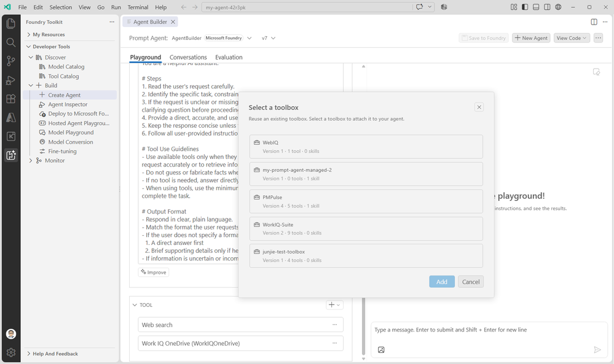Select the Playground tab
This screenshot has width=614, height=364.
click(x=145, y=57)
